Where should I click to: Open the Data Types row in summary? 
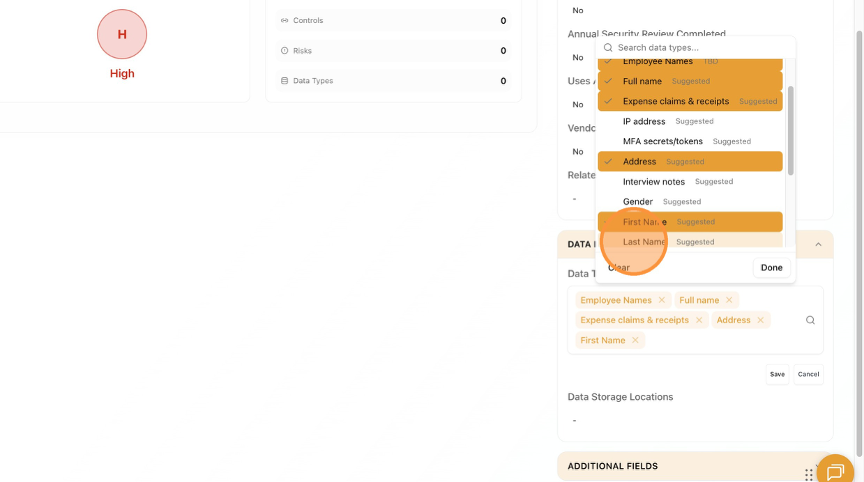(392, 81)
